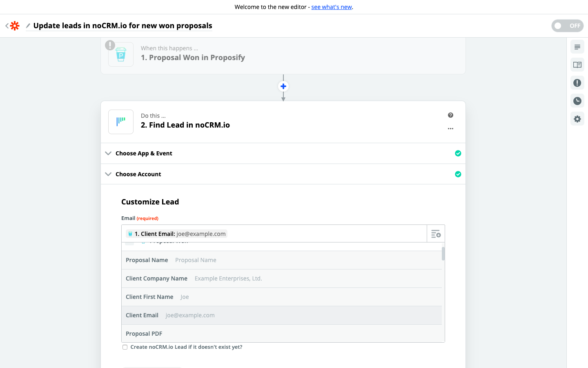Open the Zap outline sidebar icon
This screenshot has height=368, width=588.
577,47
